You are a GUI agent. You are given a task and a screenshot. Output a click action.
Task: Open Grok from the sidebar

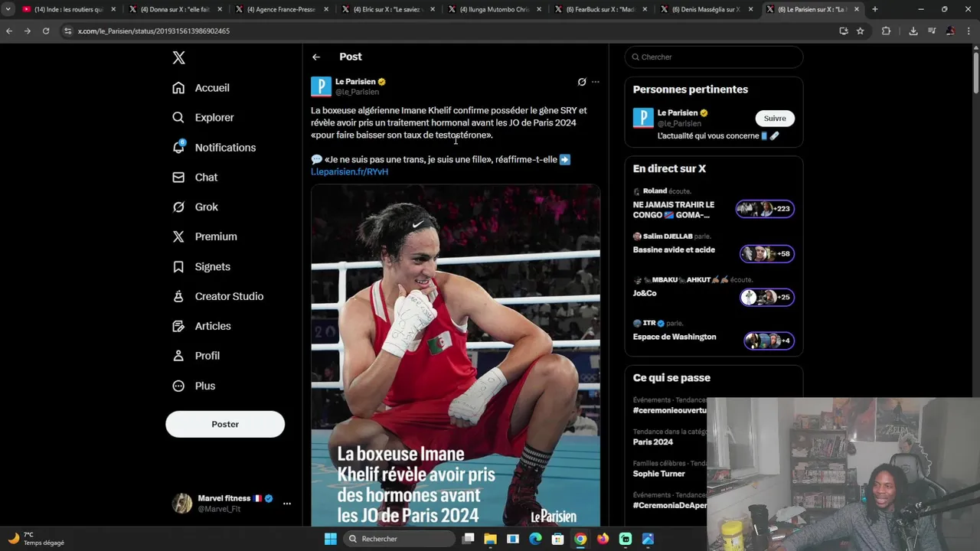(x=196, y=207)
